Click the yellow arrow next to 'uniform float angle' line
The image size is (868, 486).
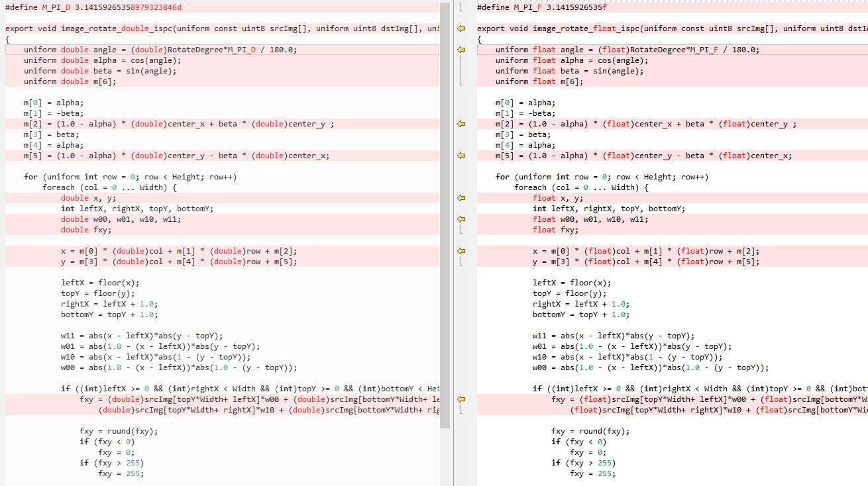click(x=461, y=50)
